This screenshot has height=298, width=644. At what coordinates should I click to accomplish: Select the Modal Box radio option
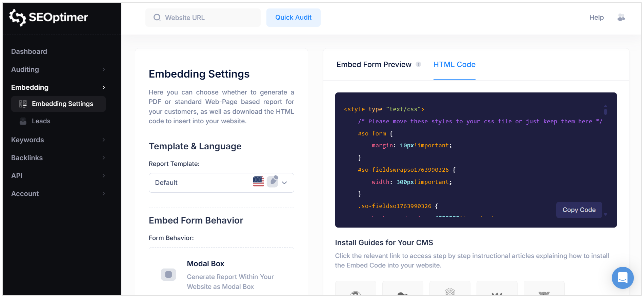coord(168,275)
